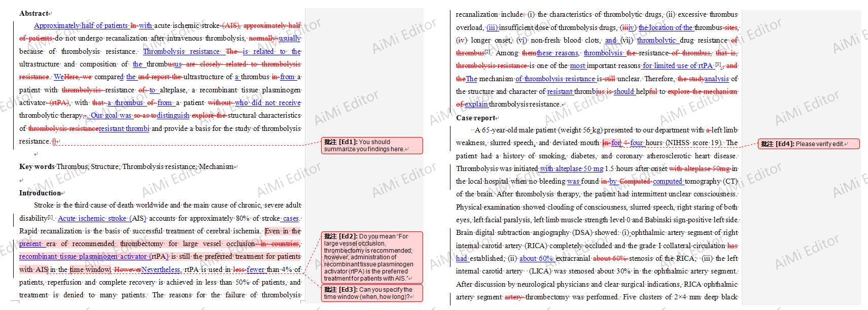Click 'Mechanism' in the Key words line
Viewport: 868px width, 310px height.
click(217, 166)
